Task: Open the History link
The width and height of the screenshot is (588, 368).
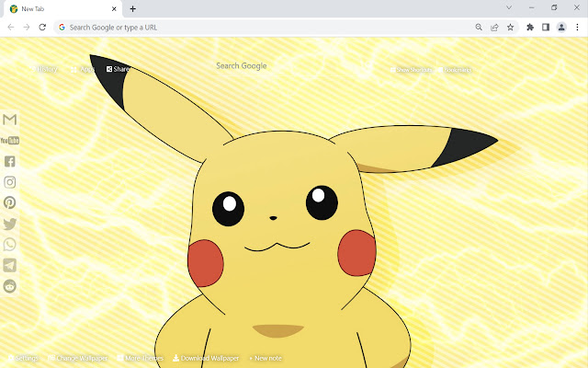Action: pyautogui.click(x=44, y=69)
